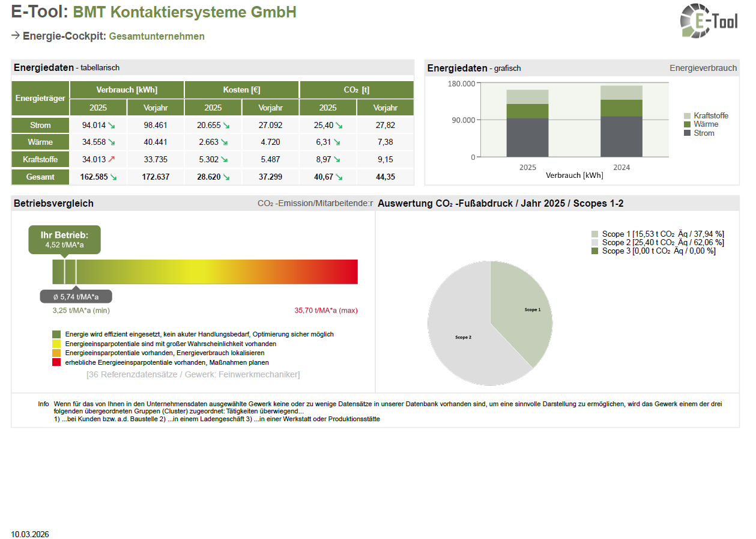The width and height of the screenshot is (756, 539).
Task: Select the Scope 1 legend color swatch
Action: tap(594, 234)
